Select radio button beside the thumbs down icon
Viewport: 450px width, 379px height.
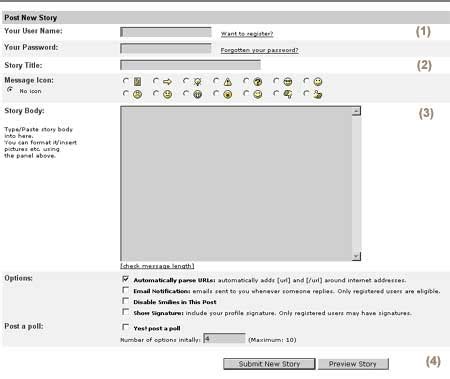point(276,93)
